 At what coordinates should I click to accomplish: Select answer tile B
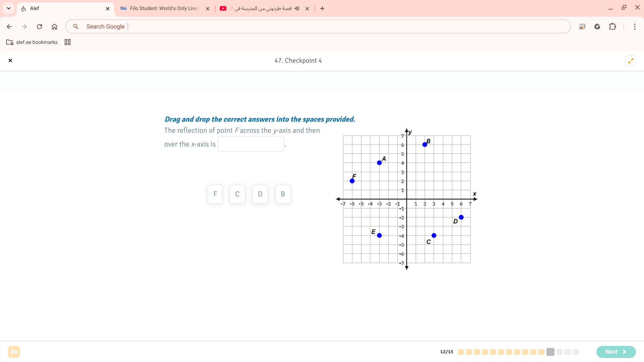283,194
